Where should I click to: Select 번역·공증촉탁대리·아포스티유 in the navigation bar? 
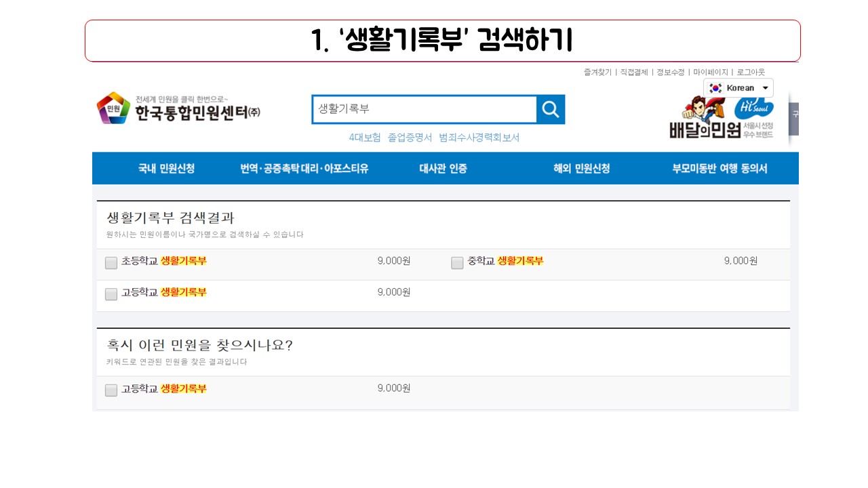pyautogui.click(x=304, y=169)
